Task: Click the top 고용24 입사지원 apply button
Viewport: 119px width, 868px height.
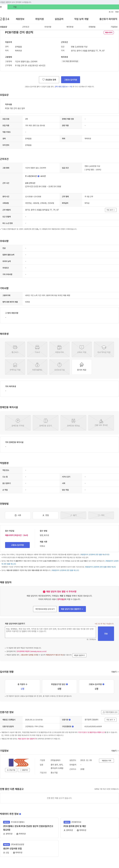Action: pyautogui.click(x=71, y=80)
